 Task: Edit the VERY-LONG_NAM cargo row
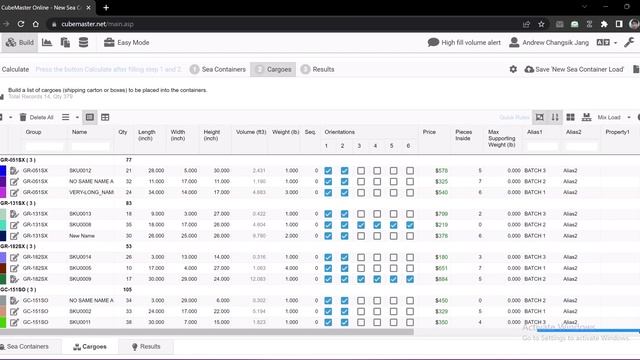click(x=14, y=193)
